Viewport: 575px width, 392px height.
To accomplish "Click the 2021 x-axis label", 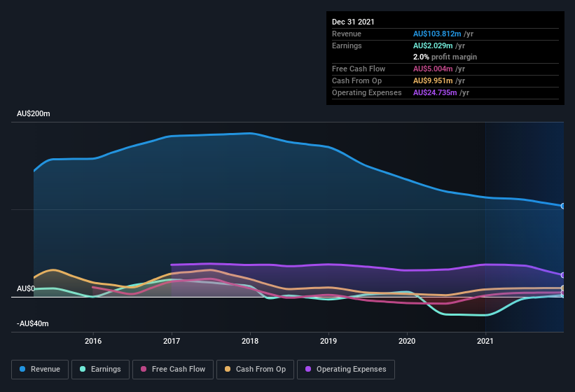I will pos(485,341).
